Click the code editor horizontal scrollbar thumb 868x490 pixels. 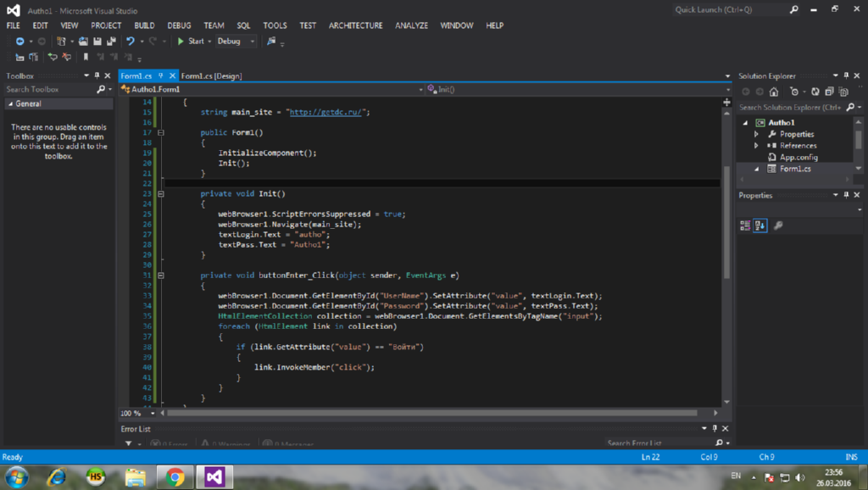(431, 413)
